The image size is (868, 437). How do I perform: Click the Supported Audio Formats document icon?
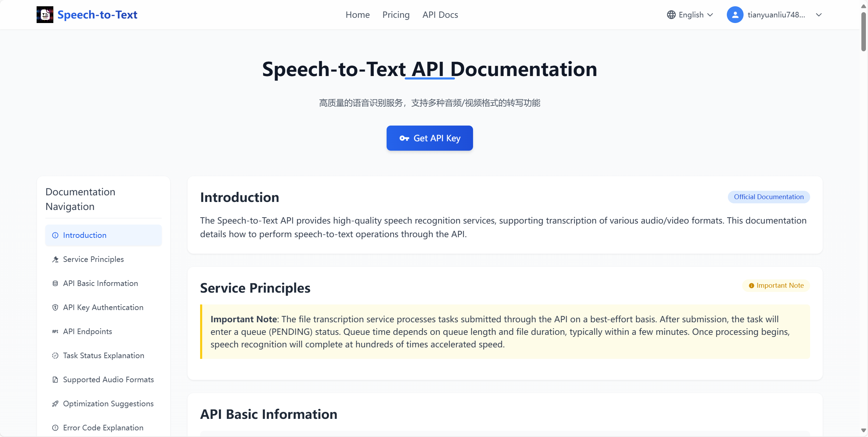click(x=55, y=379)
